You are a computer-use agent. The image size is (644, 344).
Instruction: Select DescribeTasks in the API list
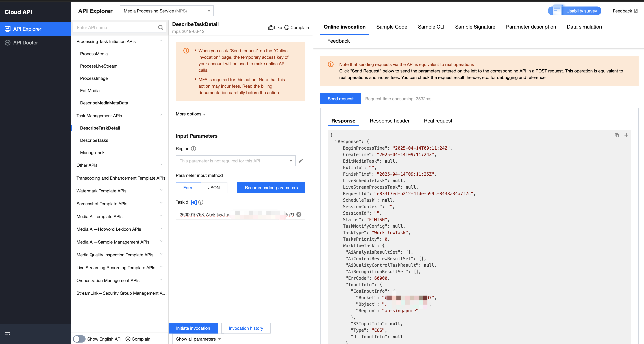(x=94, y=140)
